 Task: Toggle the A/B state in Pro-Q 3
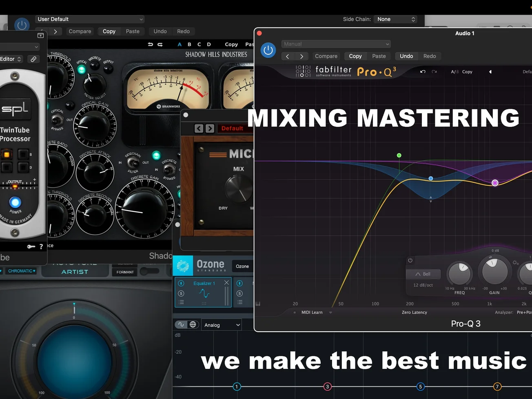[x=454, y=72]
